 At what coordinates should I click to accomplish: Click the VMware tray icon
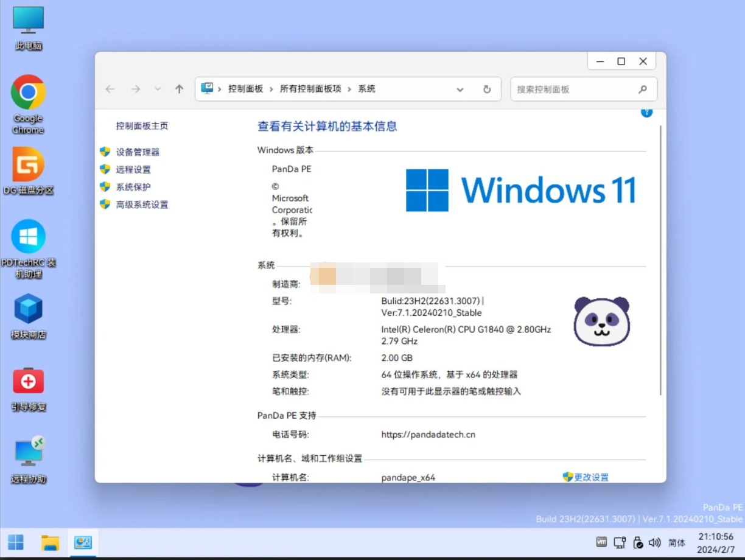601,542
